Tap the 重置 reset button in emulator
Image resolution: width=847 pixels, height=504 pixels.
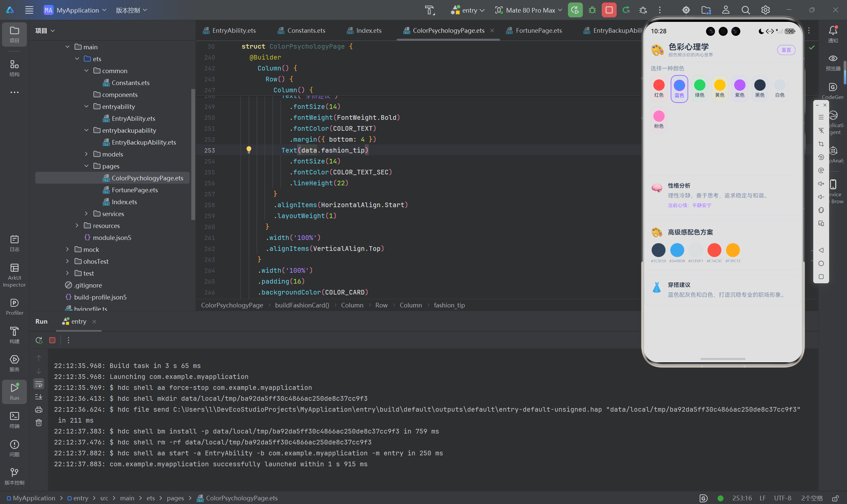click(786, 50)
